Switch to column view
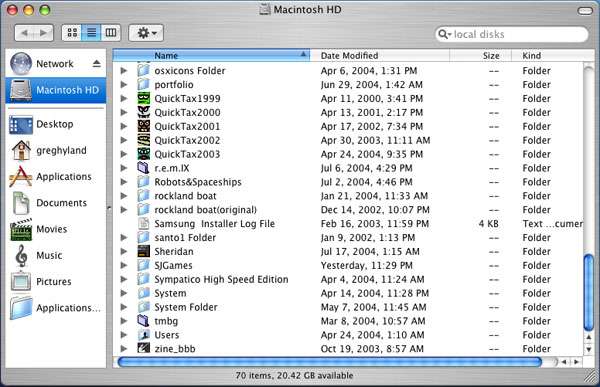 (111, 33)
